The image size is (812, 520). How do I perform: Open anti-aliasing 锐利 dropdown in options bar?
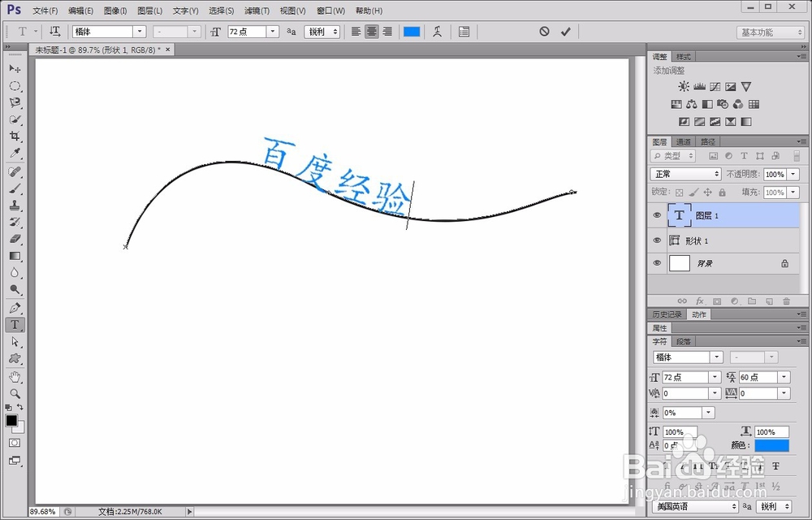322,32
